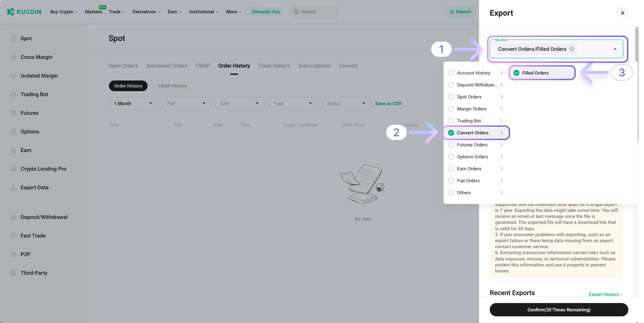Expand the Earn Orders submenu chevron
The width and height of the screenshot is (644, 323).
click(x=501, y=169)
